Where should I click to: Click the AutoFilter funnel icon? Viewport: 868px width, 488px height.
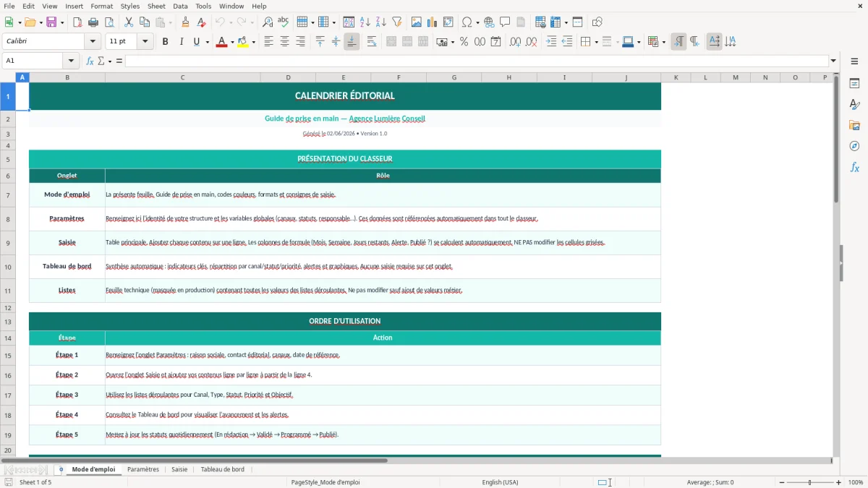point(397,22)
